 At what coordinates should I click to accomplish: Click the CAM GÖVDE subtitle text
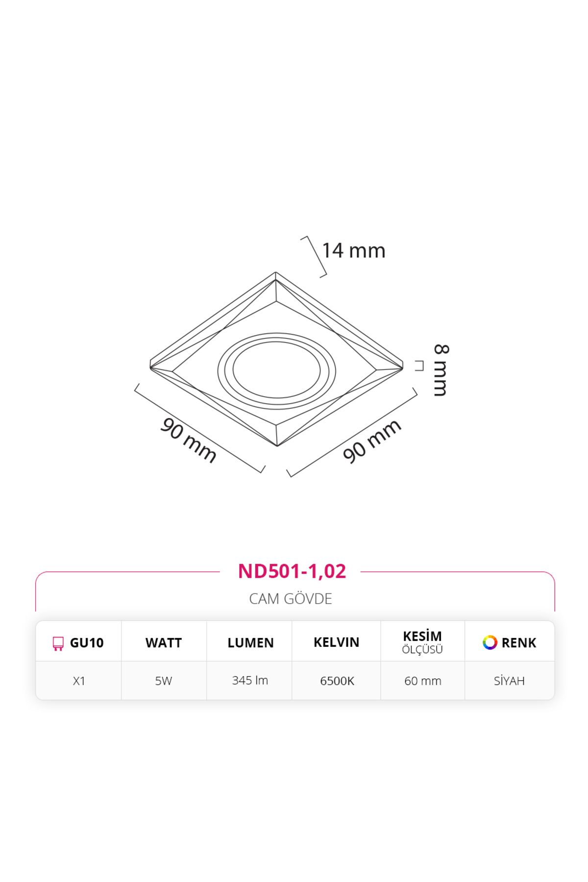(x=291, y=599)
